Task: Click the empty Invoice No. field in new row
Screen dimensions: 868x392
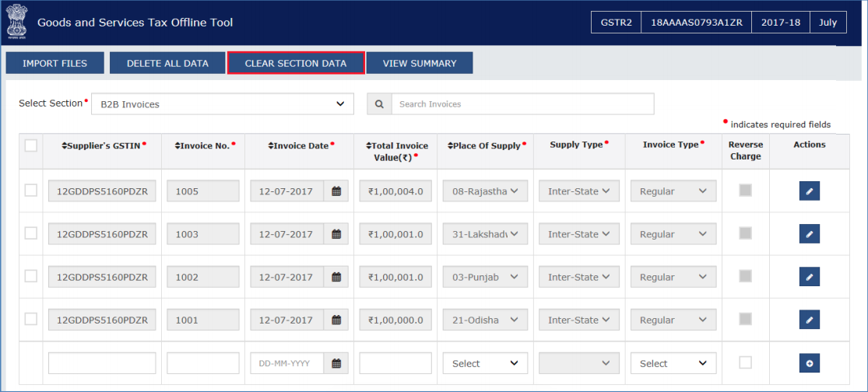Action: tap(203, 364)
